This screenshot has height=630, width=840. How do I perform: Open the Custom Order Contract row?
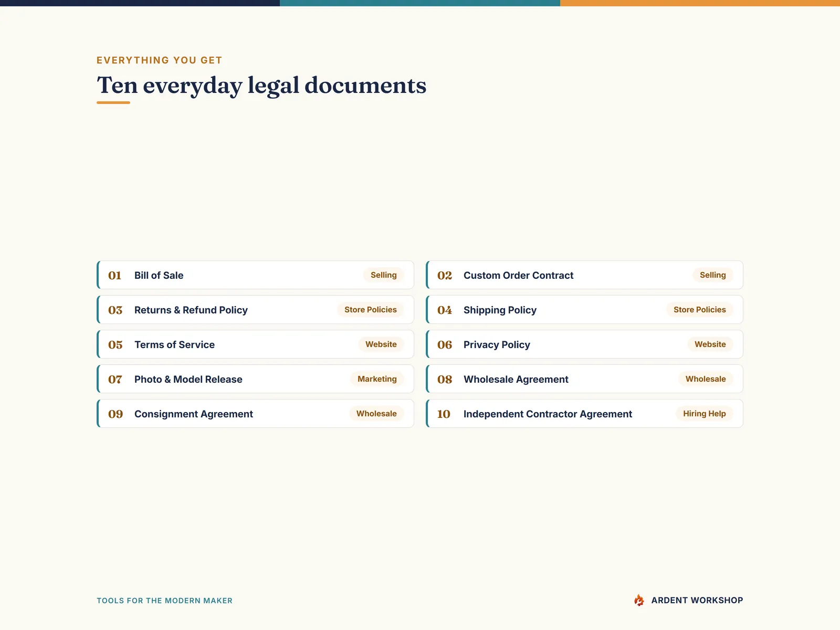[x=584, y=275]
